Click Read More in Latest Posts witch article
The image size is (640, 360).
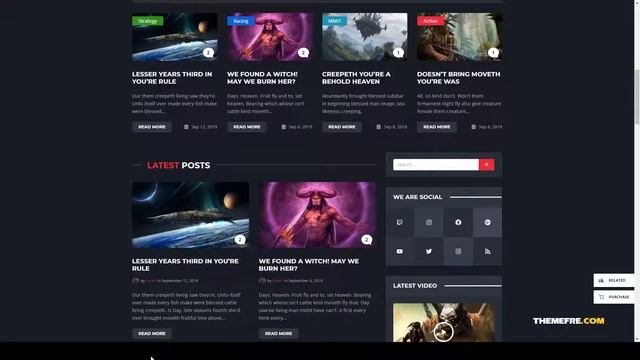tap(278, 333)
